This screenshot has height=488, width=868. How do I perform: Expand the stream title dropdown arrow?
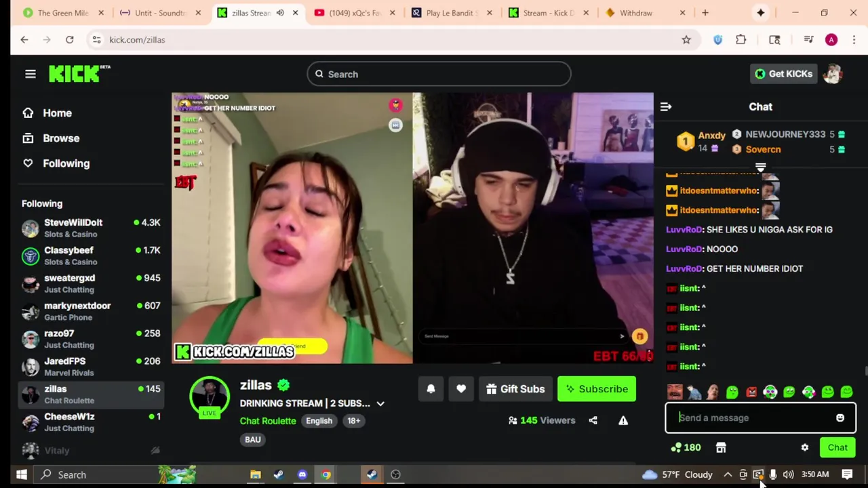(x=380, y=404)
